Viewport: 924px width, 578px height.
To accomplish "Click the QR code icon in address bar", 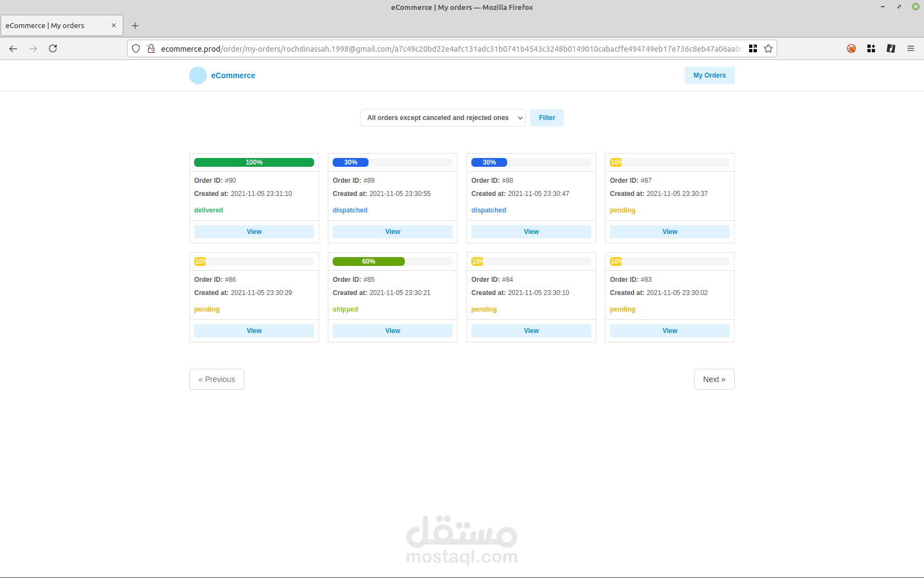I will click(753, 48).
